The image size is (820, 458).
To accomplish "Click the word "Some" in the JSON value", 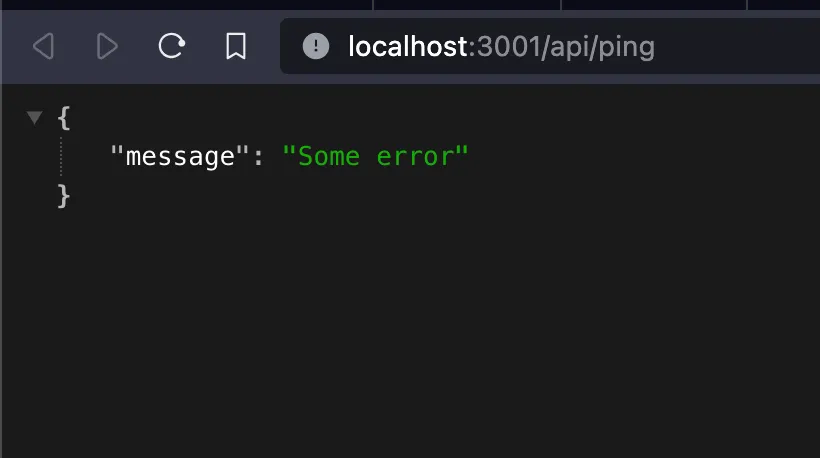I will click(x=329, y=157).
